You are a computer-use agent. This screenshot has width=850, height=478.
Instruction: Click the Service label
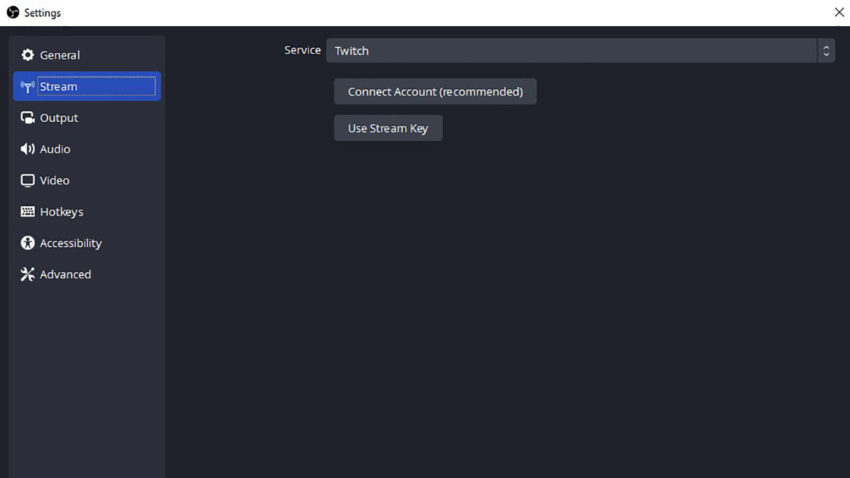pyautogui.click(x=302, y=50)
